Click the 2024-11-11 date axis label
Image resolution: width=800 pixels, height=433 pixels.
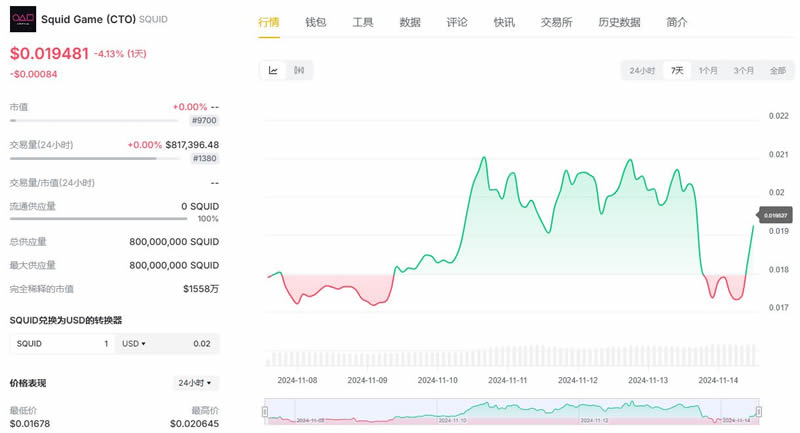508,380
